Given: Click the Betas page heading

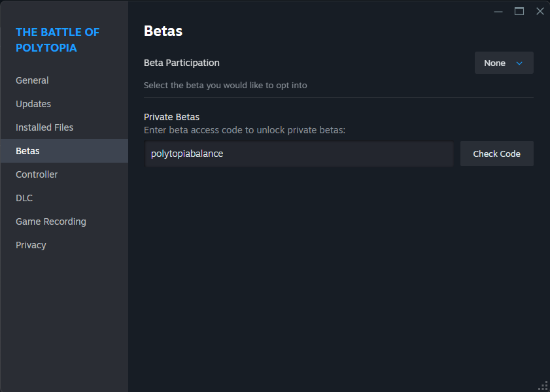Looking at the screenshot, I should [x=163, y=31].
